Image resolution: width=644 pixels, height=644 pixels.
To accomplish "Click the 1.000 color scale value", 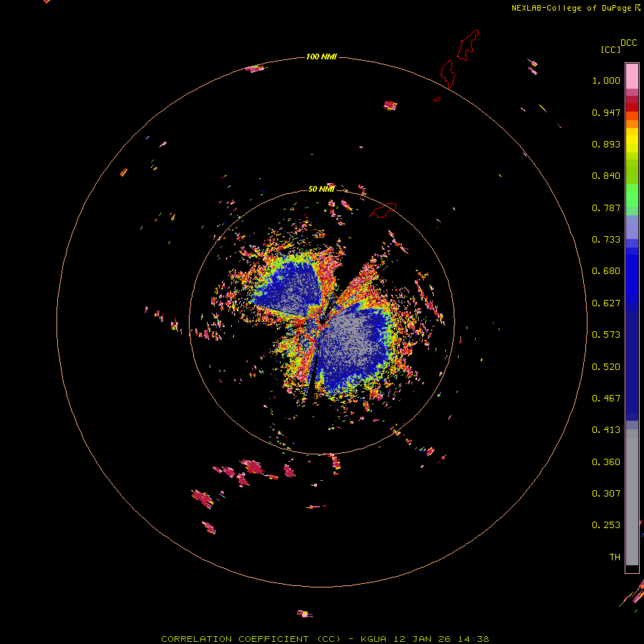I will point(606,81).
